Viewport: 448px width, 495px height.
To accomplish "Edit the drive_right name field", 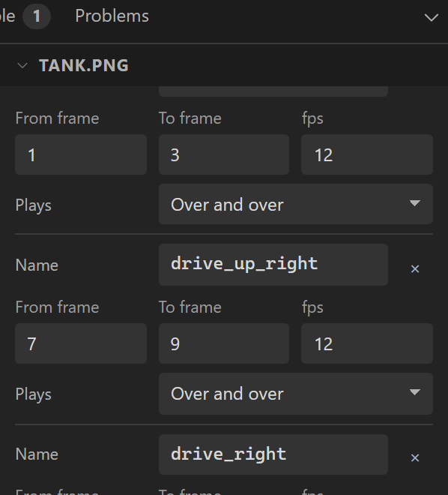I will coord(273,454).
